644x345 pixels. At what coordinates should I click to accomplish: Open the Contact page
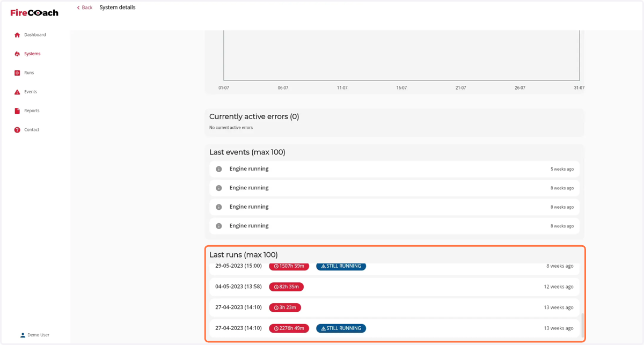tap(32, 130)
